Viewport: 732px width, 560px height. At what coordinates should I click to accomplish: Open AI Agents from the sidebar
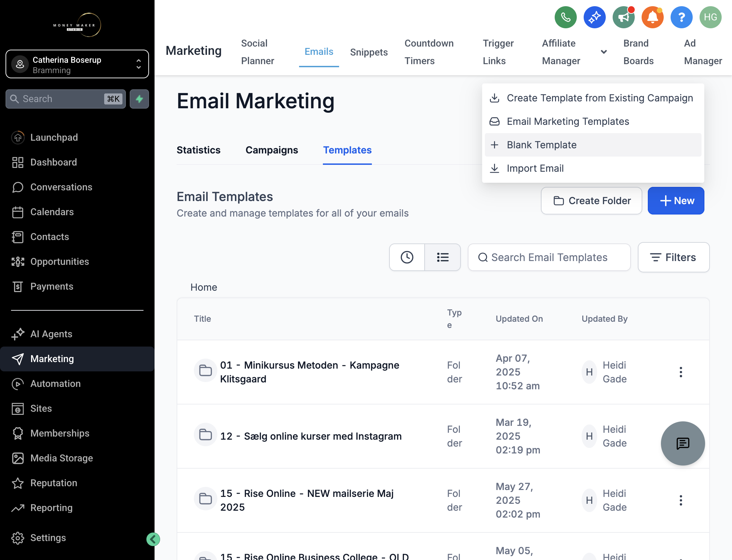pyautogui.click(x=77, y=334)
